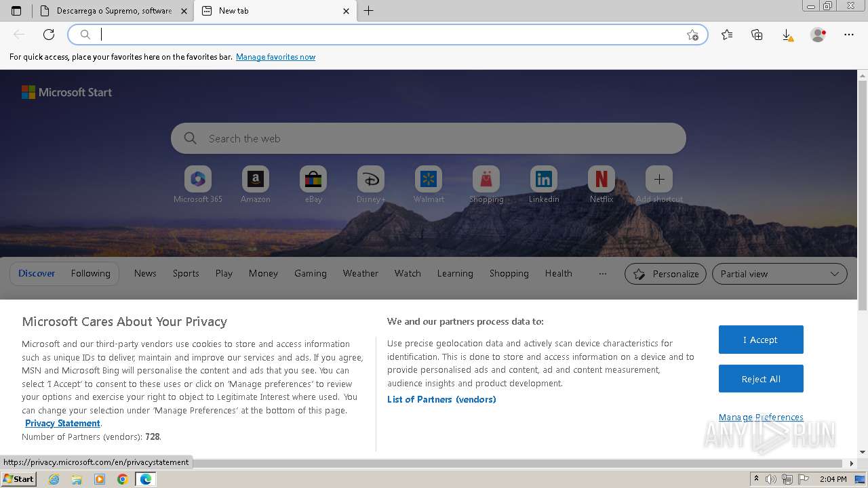Open List of Partners (vendors) link
Viewport: 868px width, 488px height.
(441, 400)
